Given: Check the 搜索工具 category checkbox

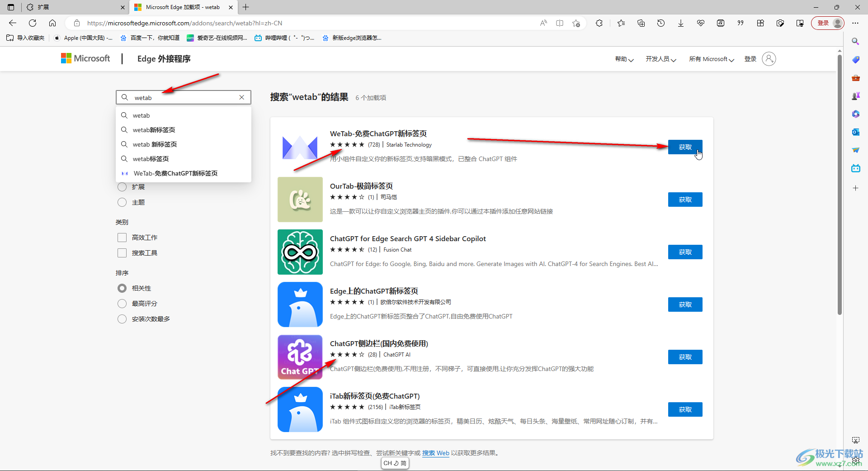Looking at the screenshot, I should pyautogui.click(x=122, y=253).
